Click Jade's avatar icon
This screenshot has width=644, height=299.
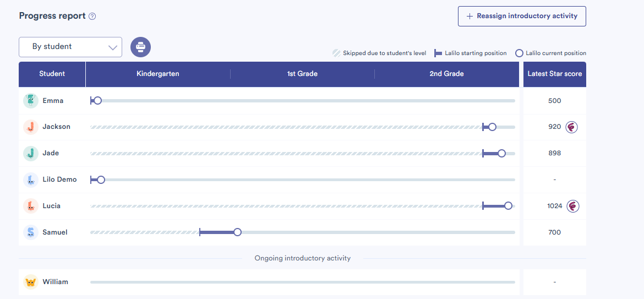coord(31,153)
